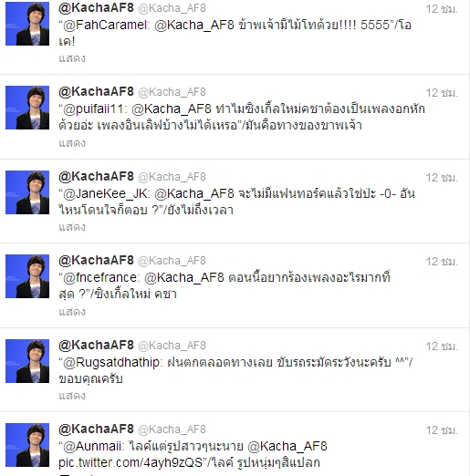
Task: Open the pic.twitter.com/4ayh9zQS image link
Action: 131,462
